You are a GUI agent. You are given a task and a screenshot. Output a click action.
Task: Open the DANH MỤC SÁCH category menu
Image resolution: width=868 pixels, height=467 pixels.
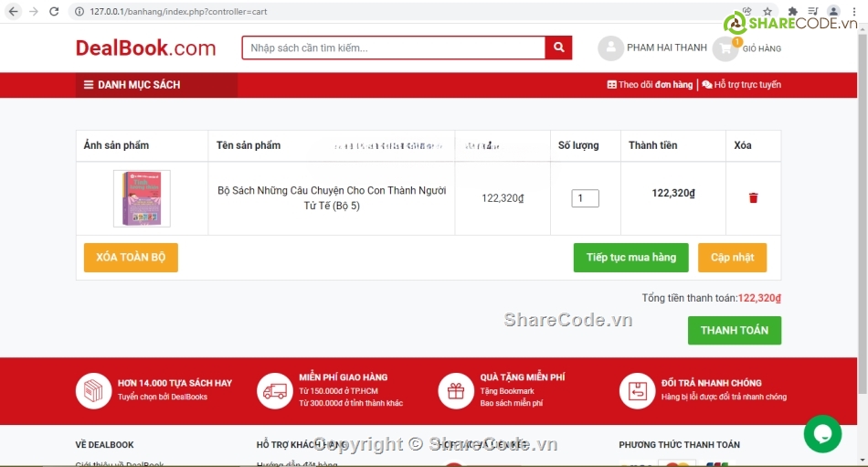pos(156,85)
